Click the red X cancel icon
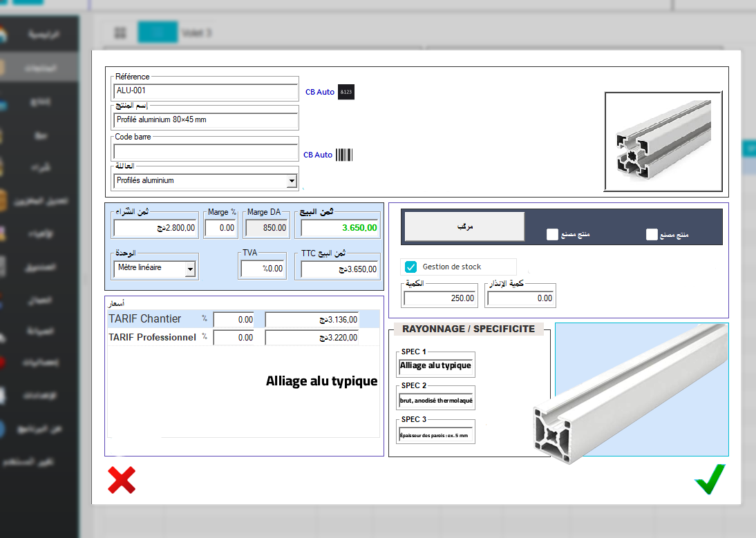This screenshot has height=538, width=756. click(x=122, y=479)
